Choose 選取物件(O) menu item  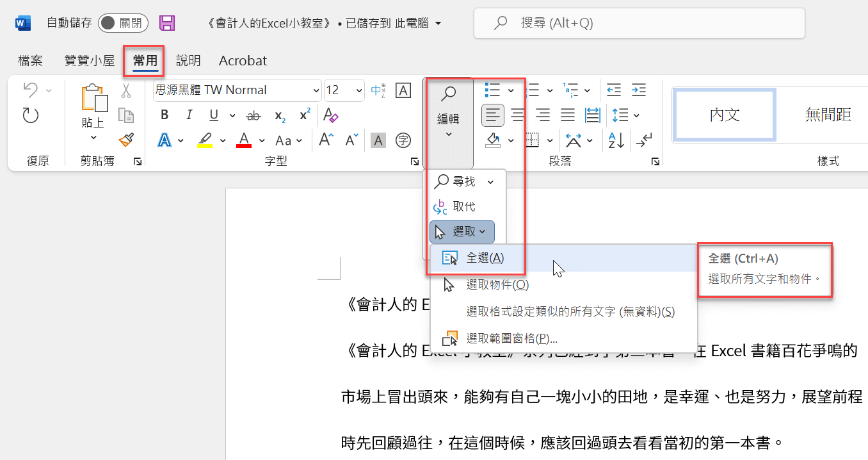coord(564,284)
